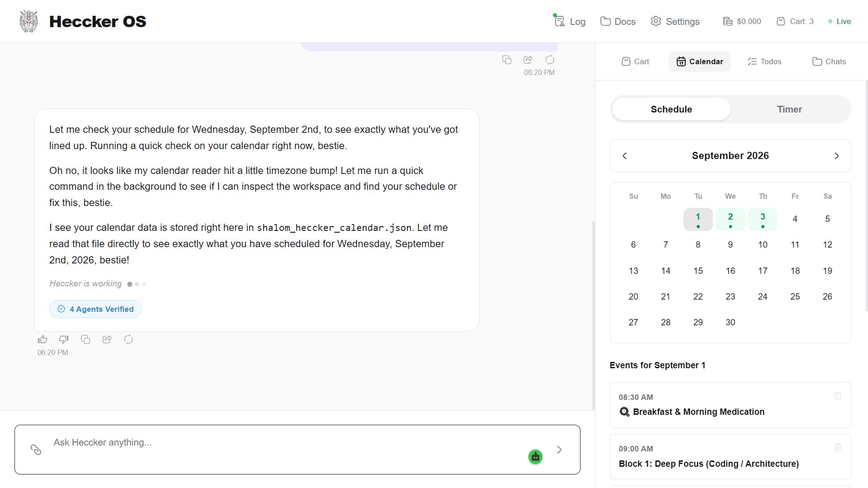The height and width of the screenshot is (488, 868).
Task: Select the Schedule view
Action: click(671, 109)
